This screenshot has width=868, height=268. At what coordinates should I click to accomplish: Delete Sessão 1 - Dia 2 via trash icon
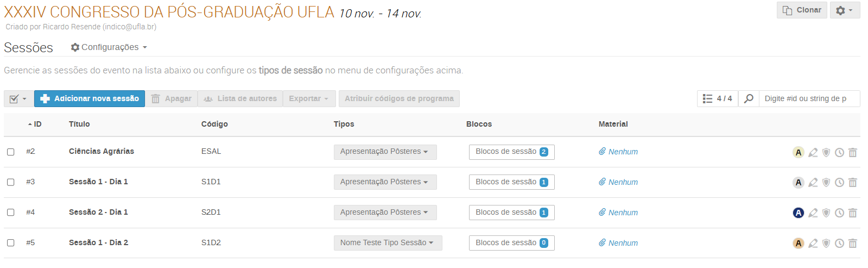tap(853, 244)
